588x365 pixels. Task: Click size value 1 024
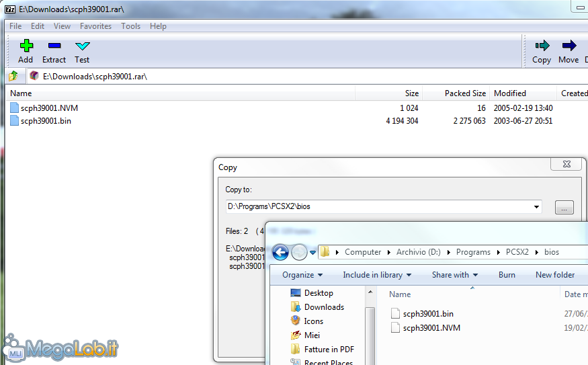409,108
